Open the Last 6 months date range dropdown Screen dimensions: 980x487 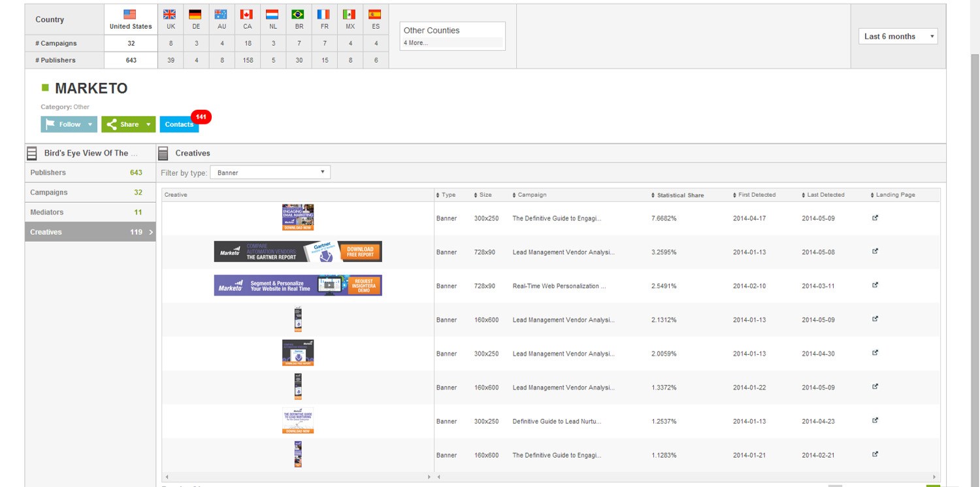pyautogui.click(x=898, y=37)
